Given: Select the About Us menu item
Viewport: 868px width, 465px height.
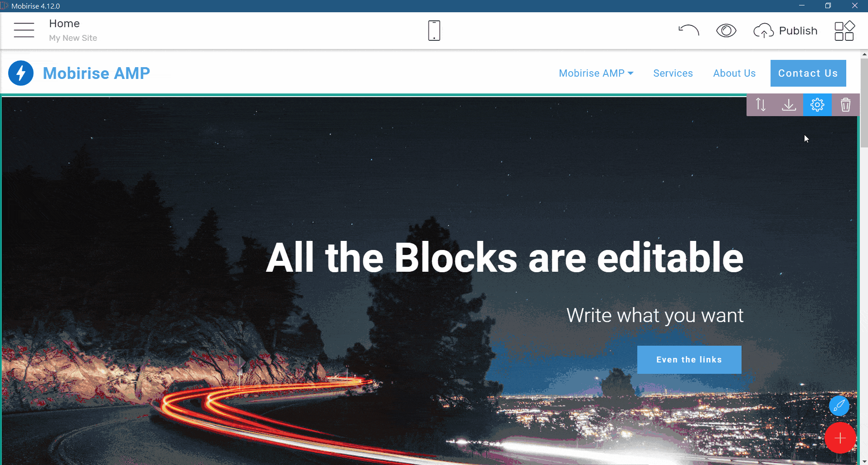Looking at the screenshot, I should tap(734, 73).
